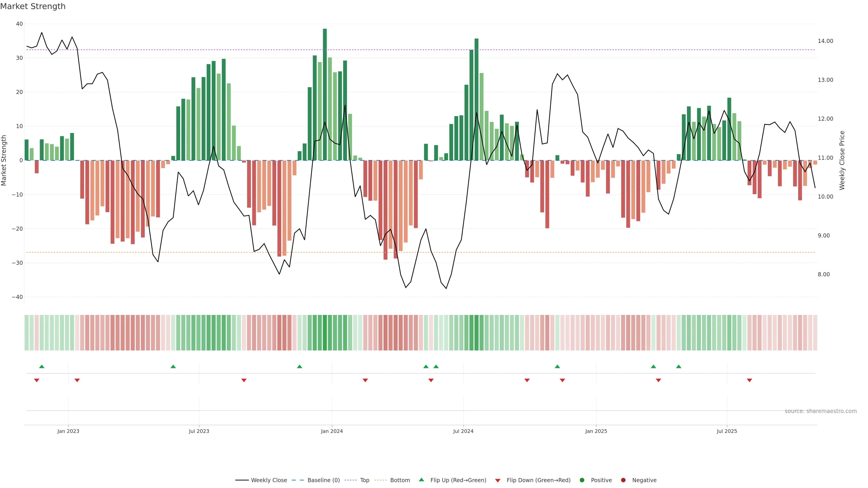Image resolution: width=868 pixels, height=488 pixels.
Task: Click the darkest green heatmap cell near Jul 2024
Action: (476, 333)
